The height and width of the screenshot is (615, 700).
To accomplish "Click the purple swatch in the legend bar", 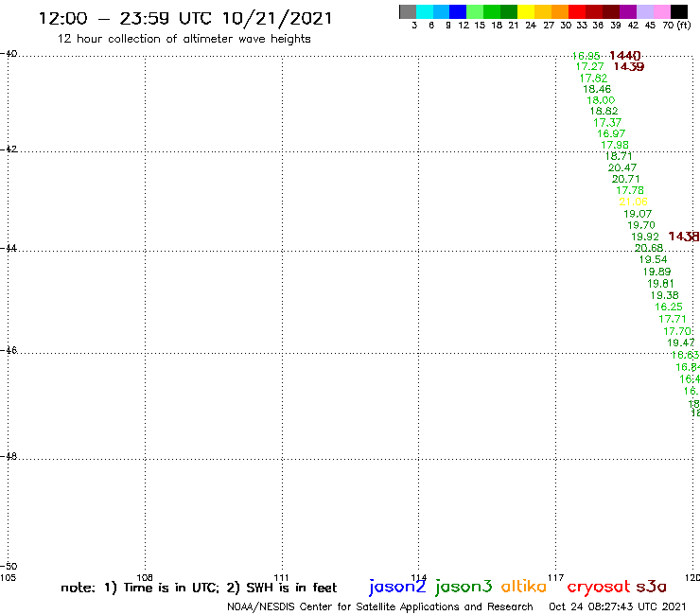I will 628,11.
